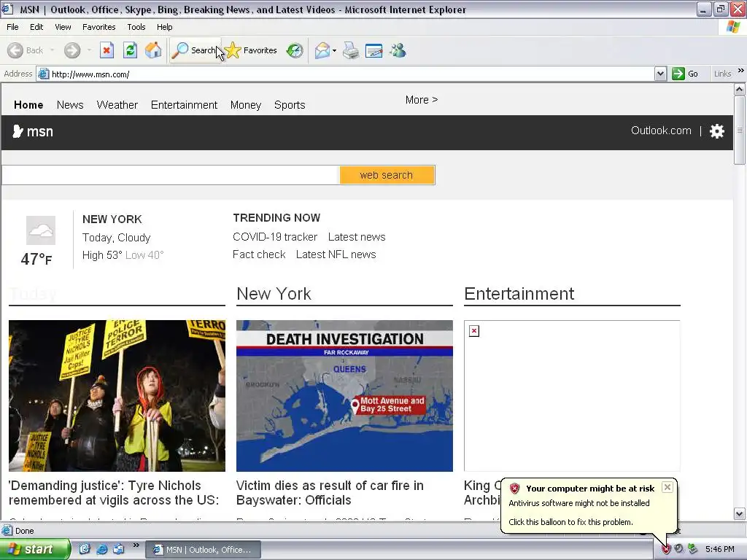Open the Search pane in toolbar

pyautogui.click(x=196, y=50)
